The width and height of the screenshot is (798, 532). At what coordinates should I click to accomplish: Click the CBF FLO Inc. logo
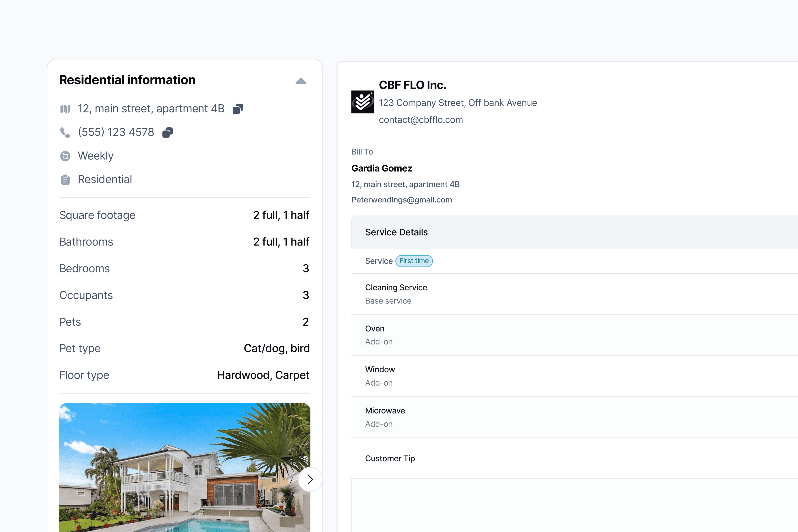(x=363, y=102)
